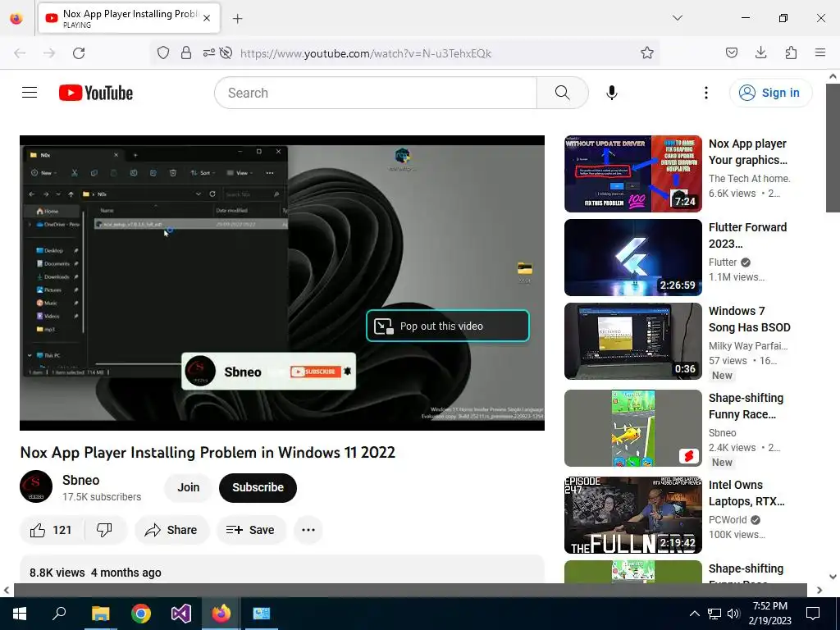Open YouTube settings three-dot menu
This screenshot has height=630, width=840.
(706, 93)
